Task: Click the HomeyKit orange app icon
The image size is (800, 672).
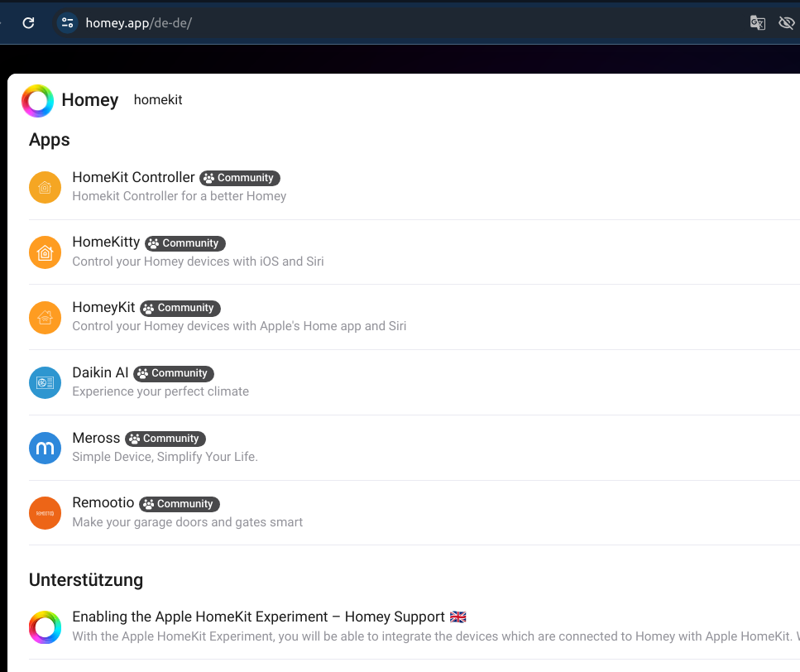Action: click(45, 317)
